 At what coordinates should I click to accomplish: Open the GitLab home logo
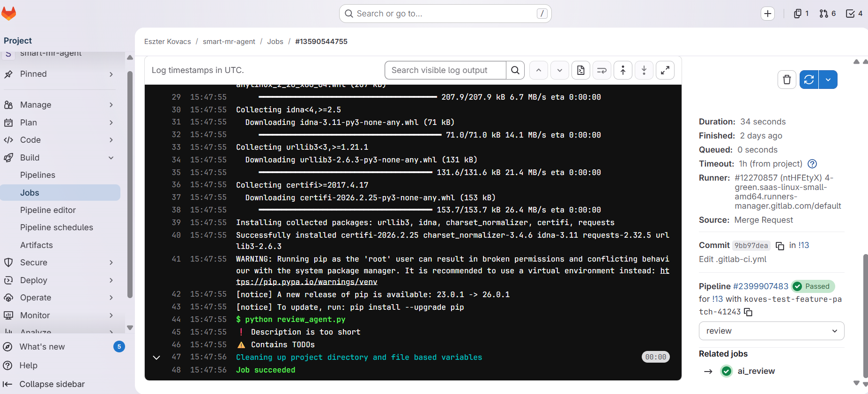pos(8,14)
